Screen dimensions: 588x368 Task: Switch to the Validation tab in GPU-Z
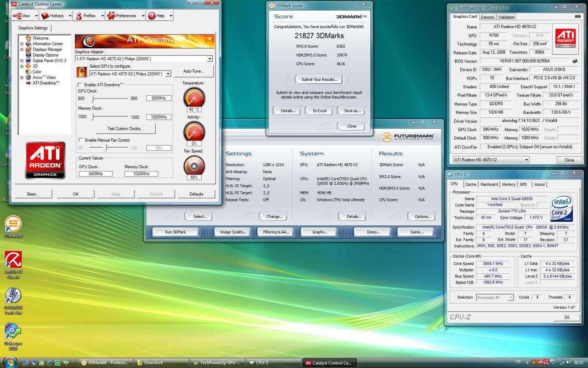coord(506,17)
